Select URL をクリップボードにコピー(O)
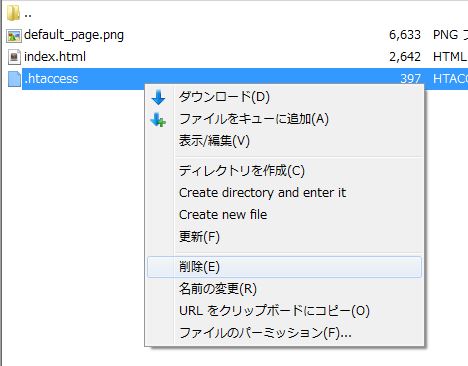The height and width of the screenshot is (366, 468). pyautogui.click(x=284, y=311)
